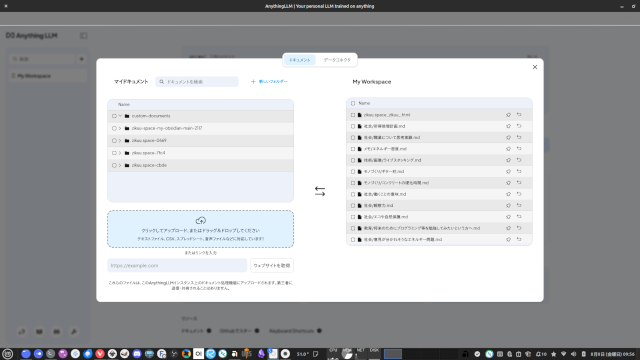Open Vivaldi from the taskbar
The width and height of the screenshot is (640, 360).
[x=100, y=353]
